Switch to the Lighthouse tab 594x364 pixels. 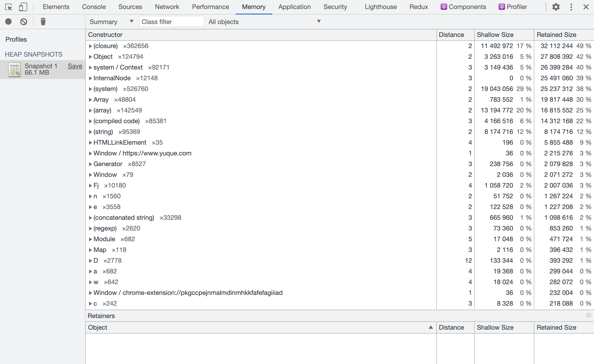click(380, 7)
